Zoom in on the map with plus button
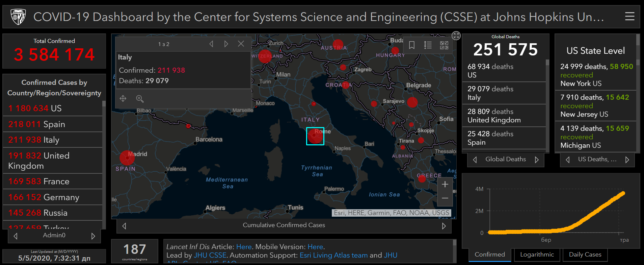644x265 pixels. (445, 184)
